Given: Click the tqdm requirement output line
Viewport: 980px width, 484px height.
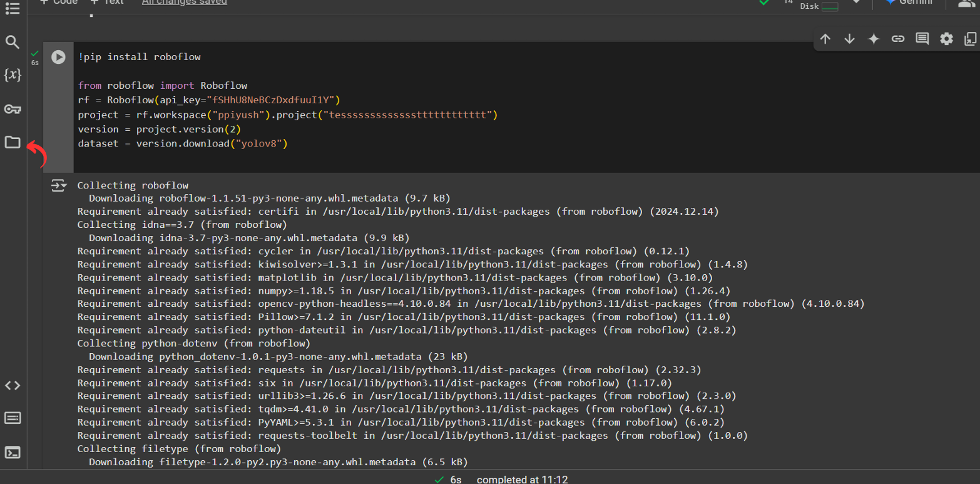Looking at the screenshot, I should coord(401,409).
